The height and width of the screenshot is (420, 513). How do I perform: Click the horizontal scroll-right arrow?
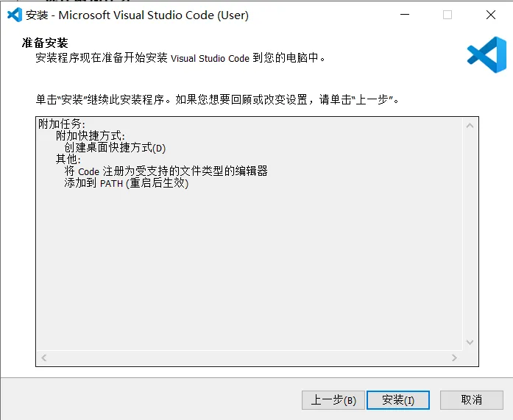[454, 358]
